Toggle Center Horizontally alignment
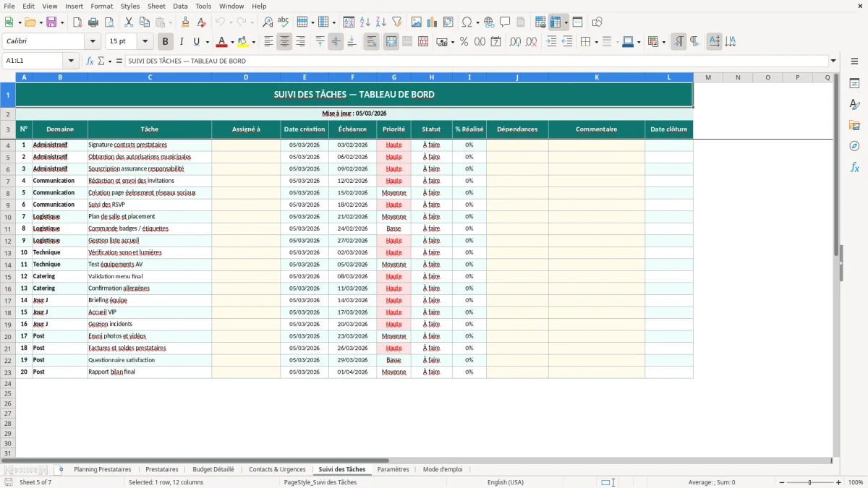 (x=284, y=42)
